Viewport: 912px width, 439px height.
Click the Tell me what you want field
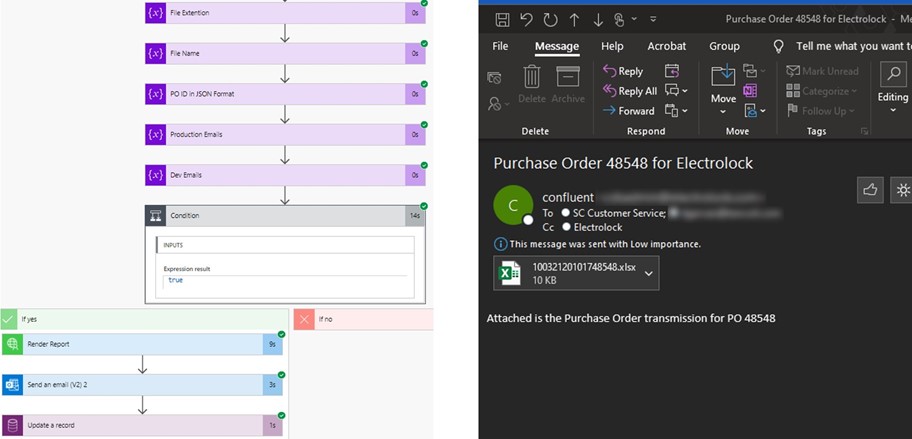(x=853, y=46)
